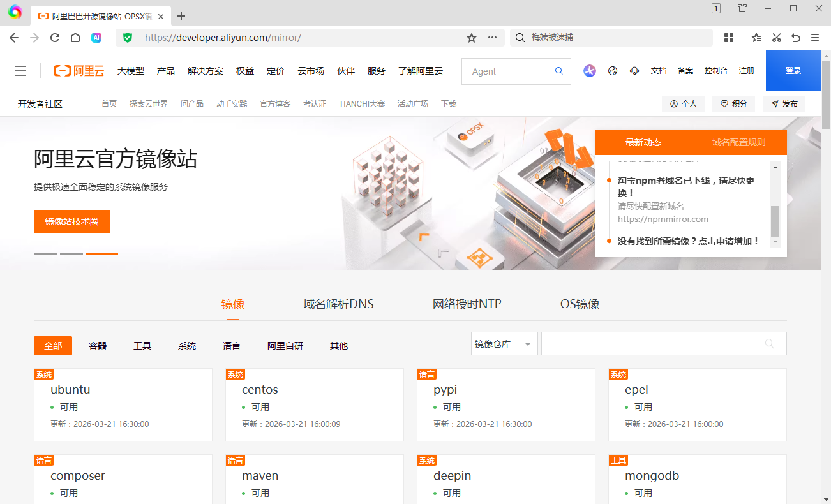Image resolution: width=831 pixels, height=504 pixels.
Task: Open the 镜像仓库 dropdown
Action: pos(504,344)
